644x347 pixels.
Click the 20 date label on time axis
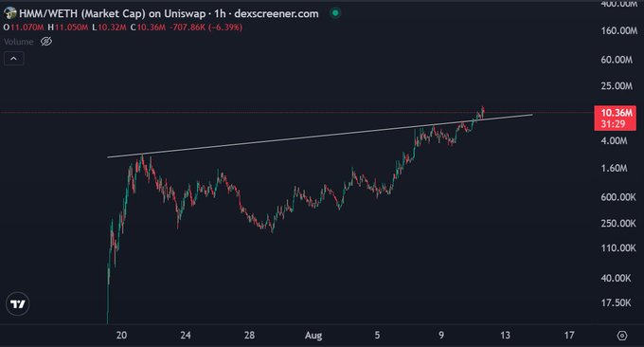[121, 335]
